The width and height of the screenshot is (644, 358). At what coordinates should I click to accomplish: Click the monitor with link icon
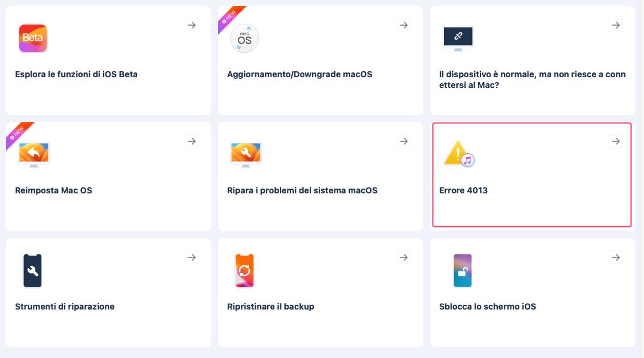coord(458,38)
